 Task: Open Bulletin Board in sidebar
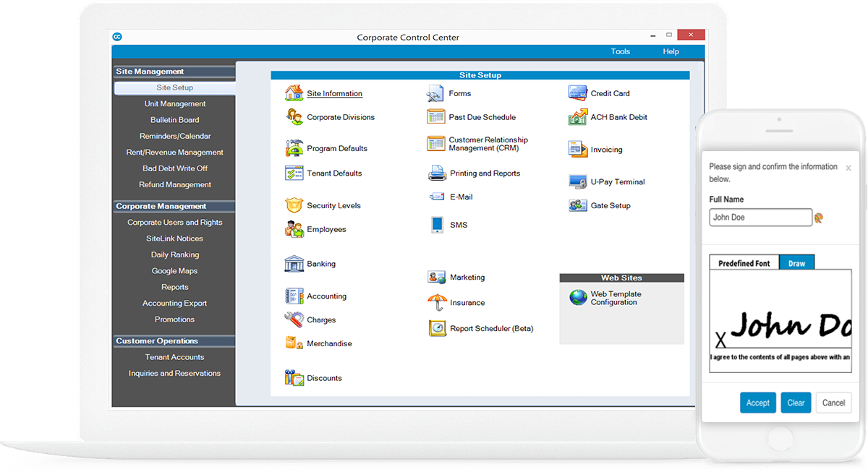[x=175, y=120]
